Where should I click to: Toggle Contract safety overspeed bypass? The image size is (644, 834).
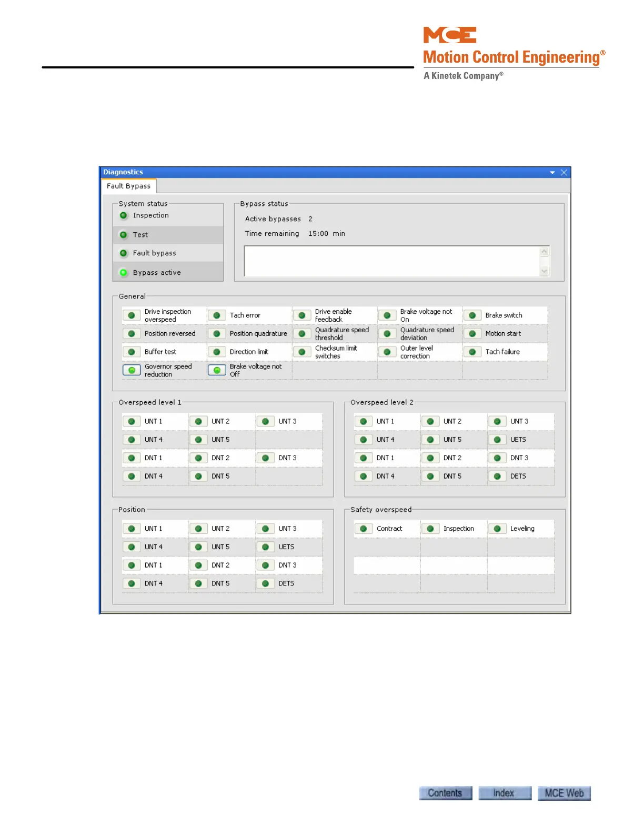tap(363, 529)
